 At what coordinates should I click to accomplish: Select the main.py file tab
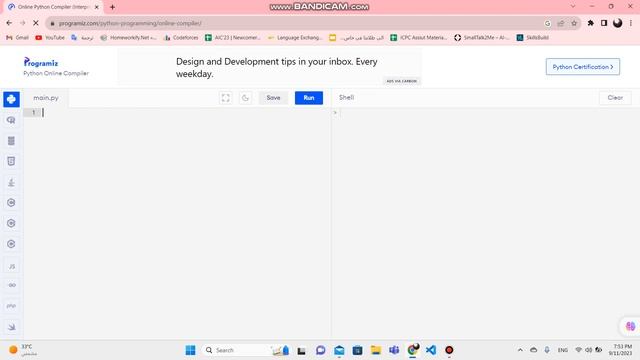[x=46, y=98]
